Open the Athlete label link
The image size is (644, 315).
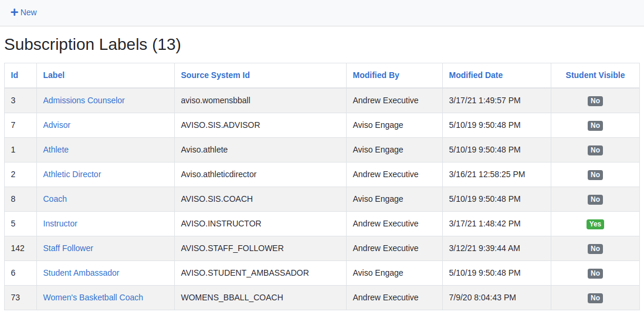(56, 150)
